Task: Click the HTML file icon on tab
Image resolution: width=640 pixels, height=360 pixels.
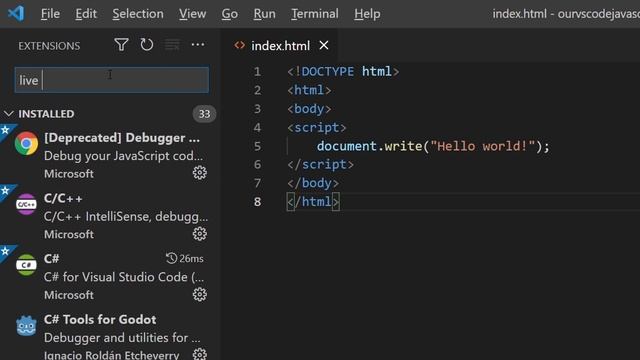Action: (240, 45)
